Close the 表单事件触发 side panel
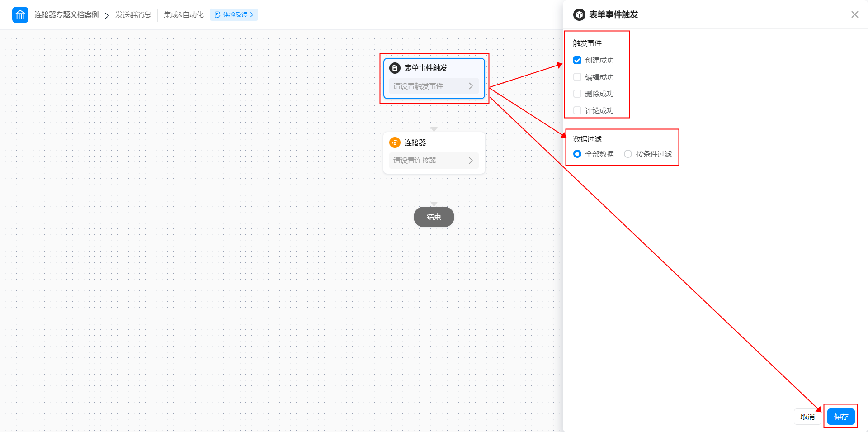The image size is (868, 432). tap(854, 14)
